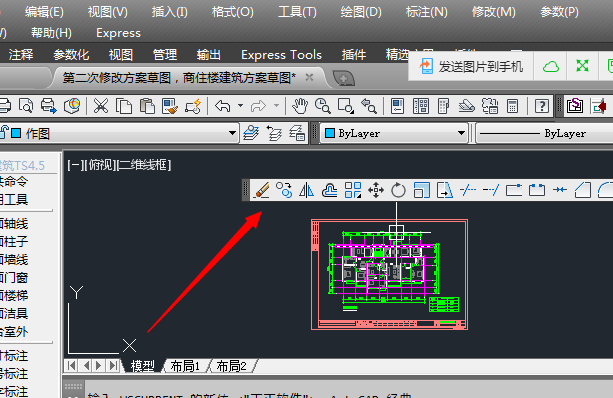This screenshot has height=398, width=613.
Task: Select the Move tool with four arrows
Action: point(376,190)
